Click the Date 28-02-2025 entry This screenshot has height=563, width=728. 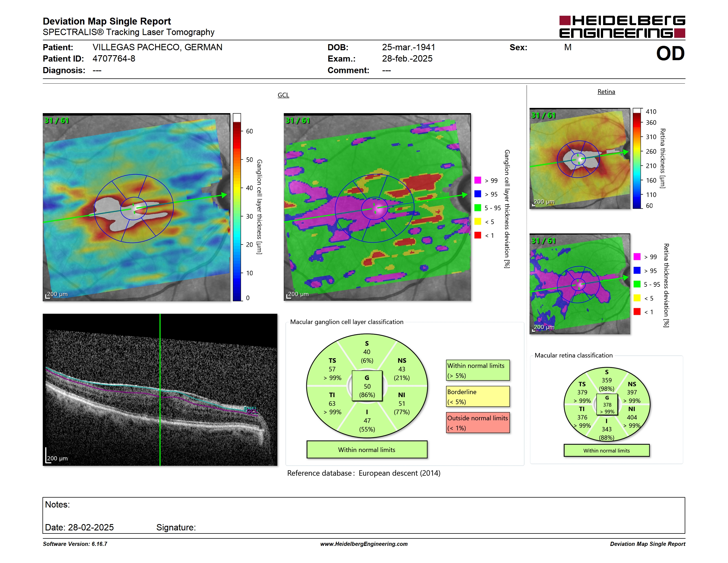coord(79,527)
